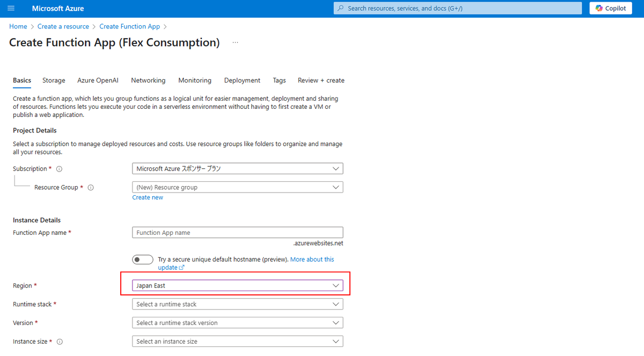Screen dimensions: 644x356
Task: Click the Function App name text field
Action: click(238, 233)
